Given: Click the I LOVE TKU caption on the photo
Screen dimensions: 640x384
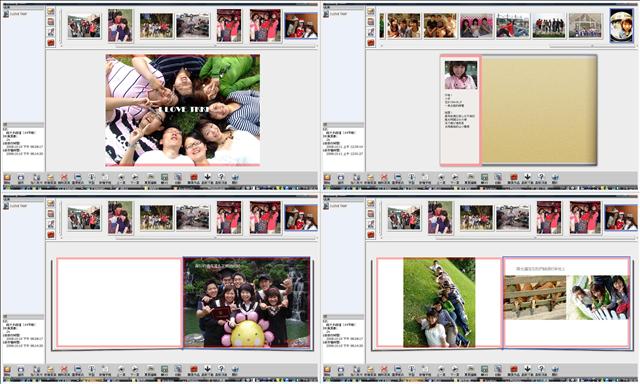Looking at the screenshot, I should (183, 109).
